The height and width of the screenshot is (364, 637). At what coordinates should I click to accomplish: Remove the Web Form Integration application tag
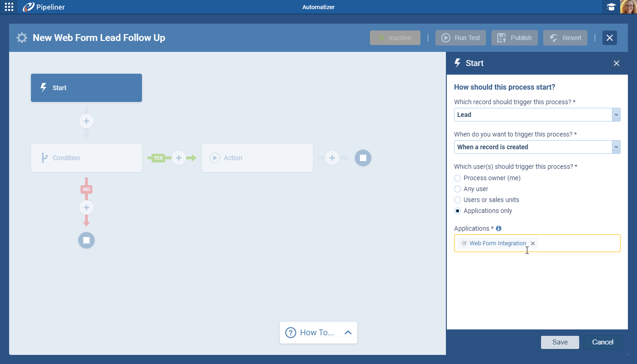coord(533,243)
